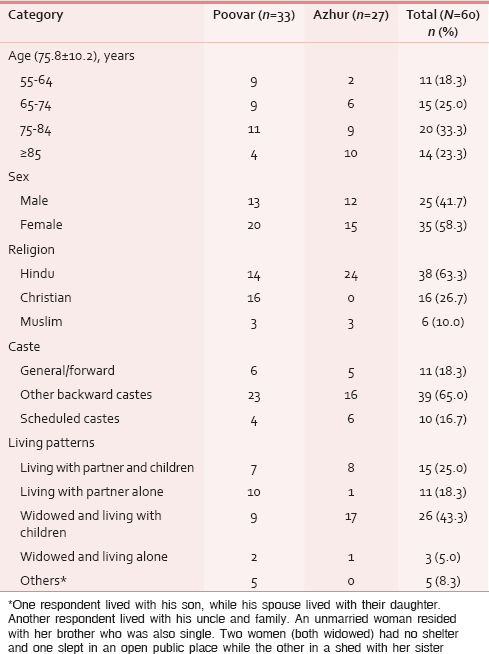The width and height of the screenshot is (489, 654).
Task: Select the 39 (65.0) total cell
Action: [x=443, y=395]
